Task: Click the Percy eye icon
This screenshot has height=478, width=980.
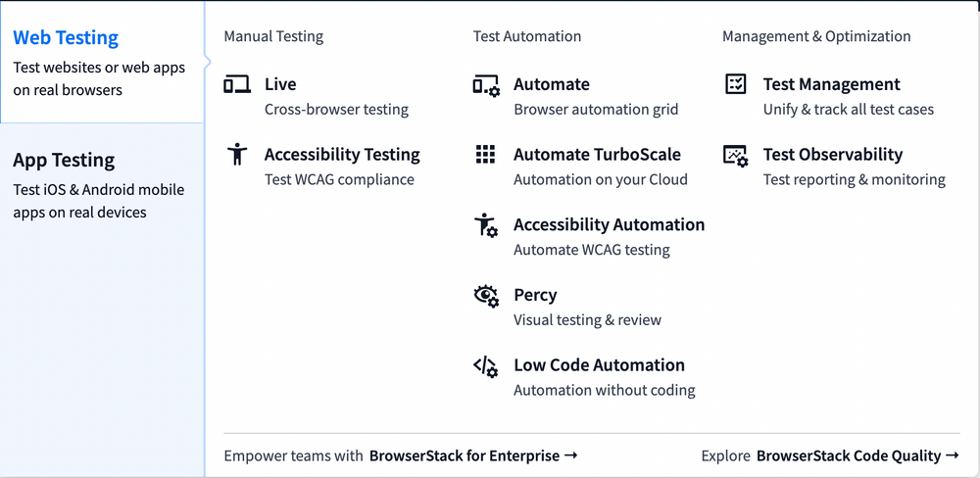Action: coord(486,296)
